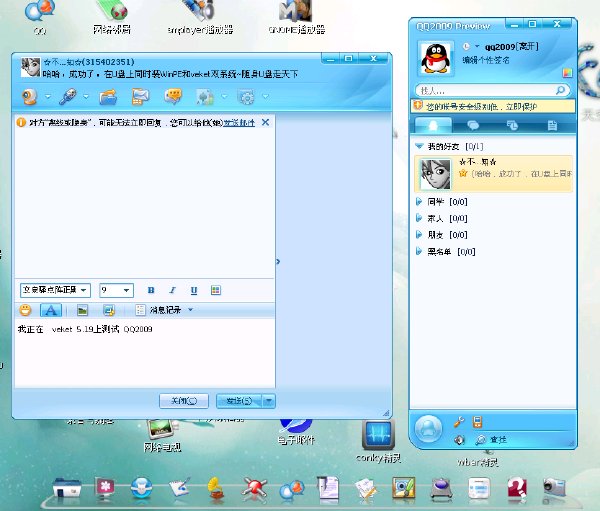Open emoticon smiley picker
Image resolution: width=600 pixels, height=511 pixels.
(25, 310)
